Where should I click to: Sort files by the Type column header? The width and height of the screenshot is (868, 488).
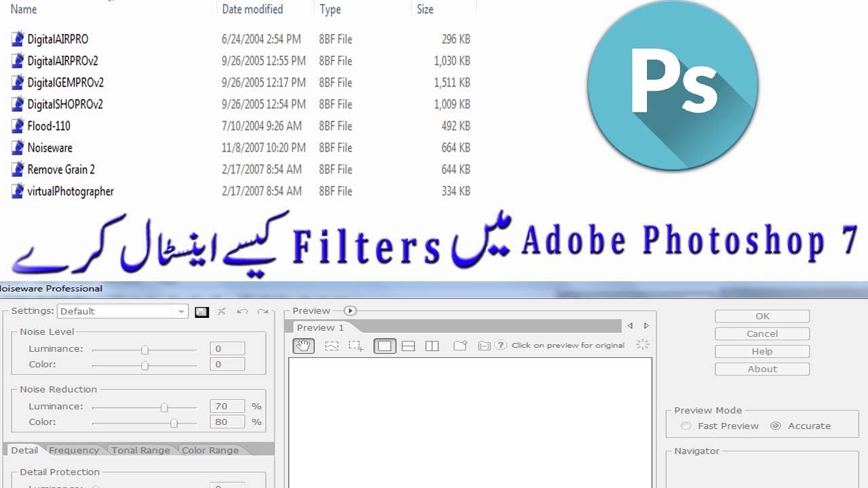[x=330, y=9]
